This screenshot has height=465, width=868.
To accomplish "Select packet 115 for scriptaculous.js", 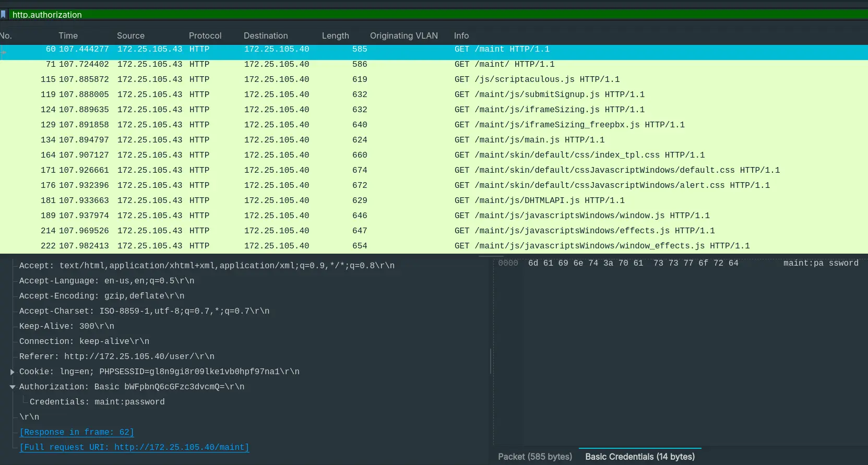I will point(313,79).
